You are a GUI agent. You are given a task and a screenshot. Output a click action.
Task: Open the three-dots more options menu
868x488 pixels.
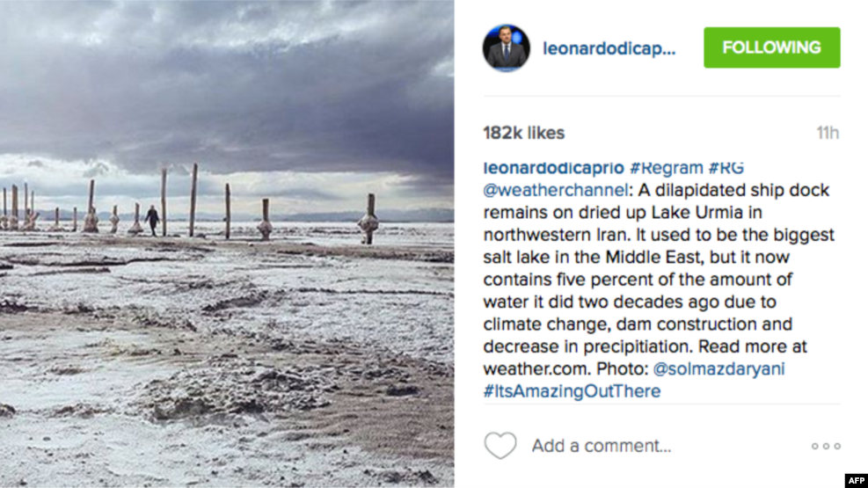(825, 446)
